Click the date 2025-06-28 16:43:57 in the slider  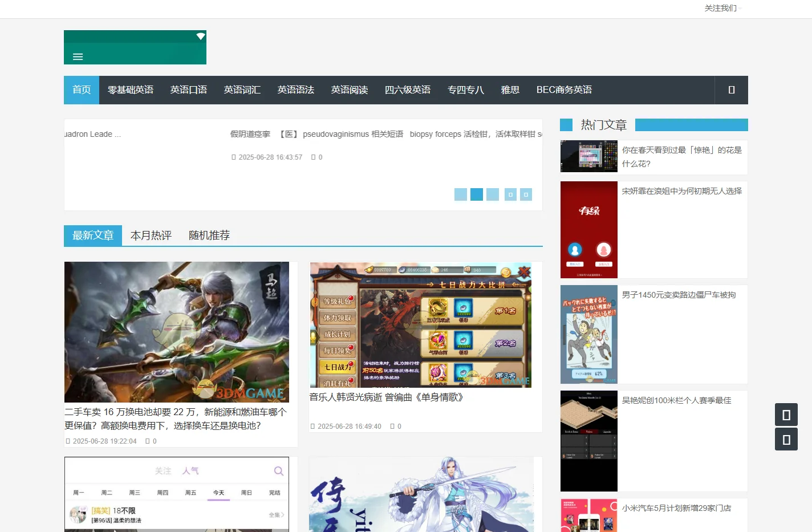(x=270, y=157)
